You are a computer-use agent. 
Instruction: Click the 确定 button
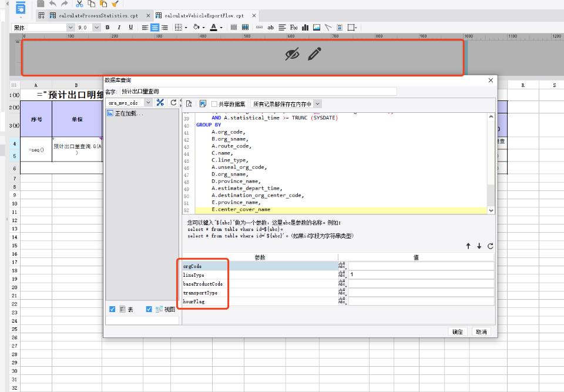[x=457, y=331]
